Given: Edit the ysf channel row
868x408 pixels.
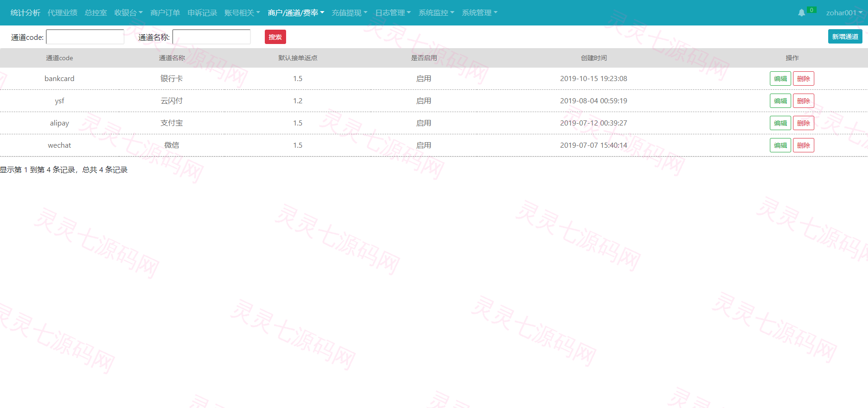Looking at the screenshot, I should 781,101.
